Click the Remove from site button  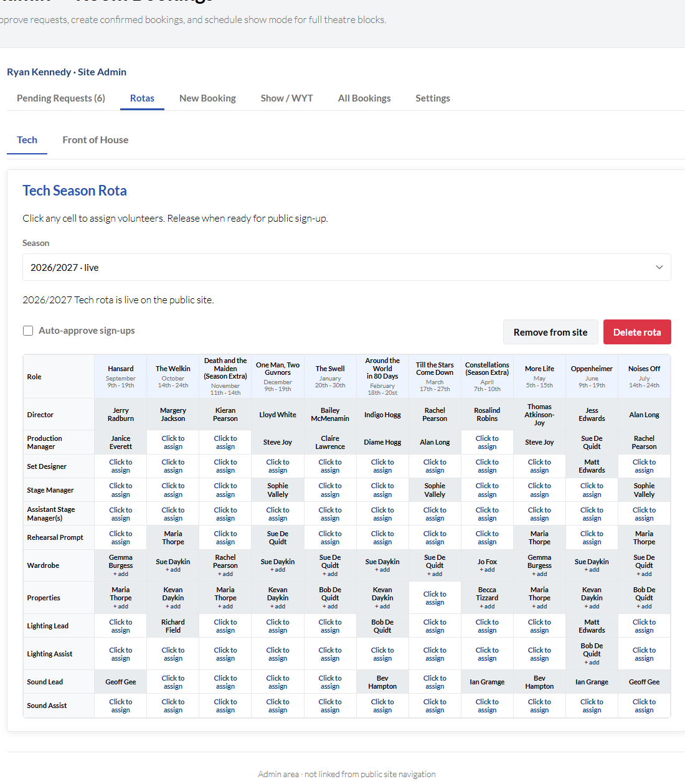point(550,332)
